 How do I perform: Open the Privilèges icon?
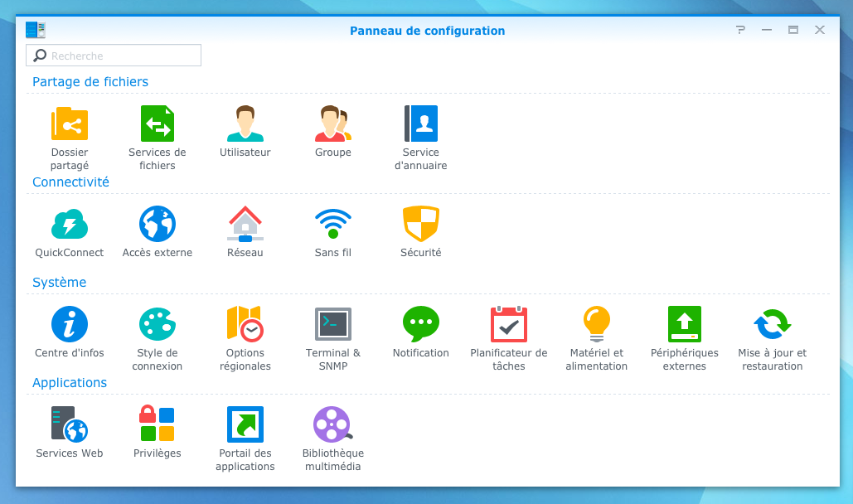(x=158, y=424)
